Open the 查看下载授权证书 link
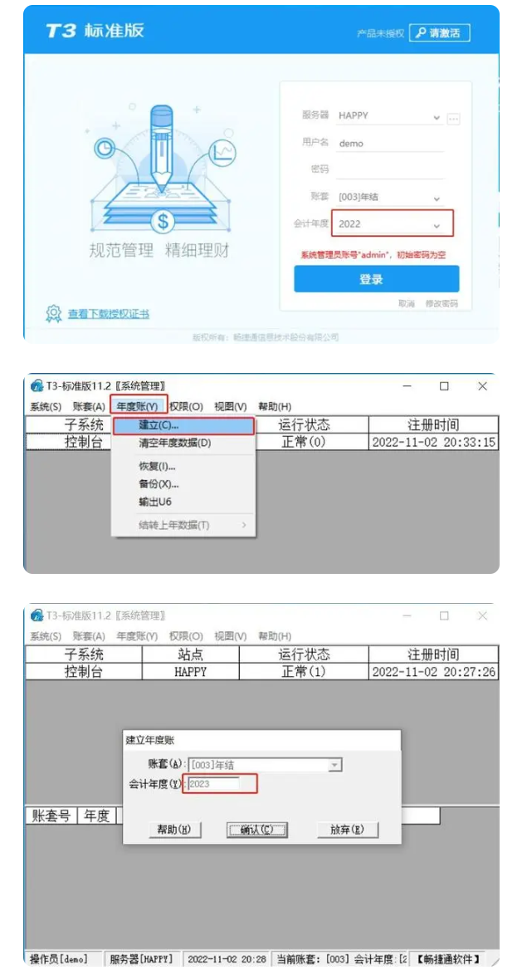 pos(109,314)
